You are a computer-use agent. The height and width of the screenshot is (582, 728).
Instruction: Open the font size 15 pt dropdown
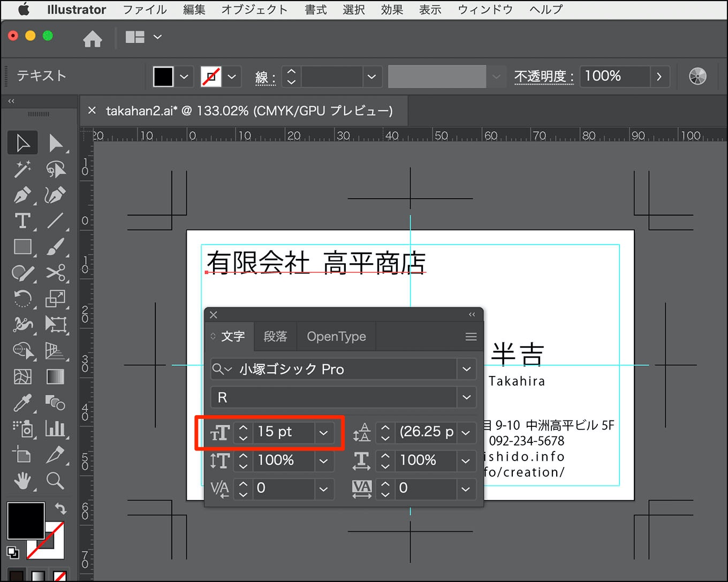323,432
